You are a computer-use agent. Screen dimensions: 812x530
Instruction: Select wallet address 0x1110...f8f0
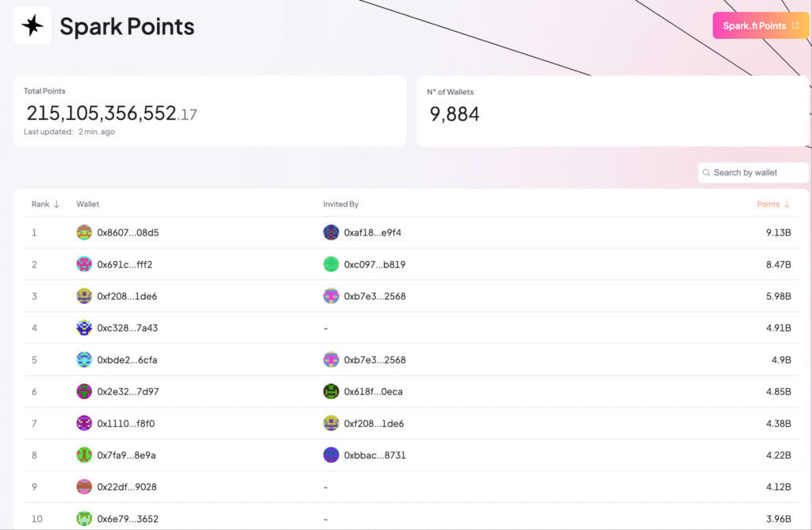coord(126,423)
